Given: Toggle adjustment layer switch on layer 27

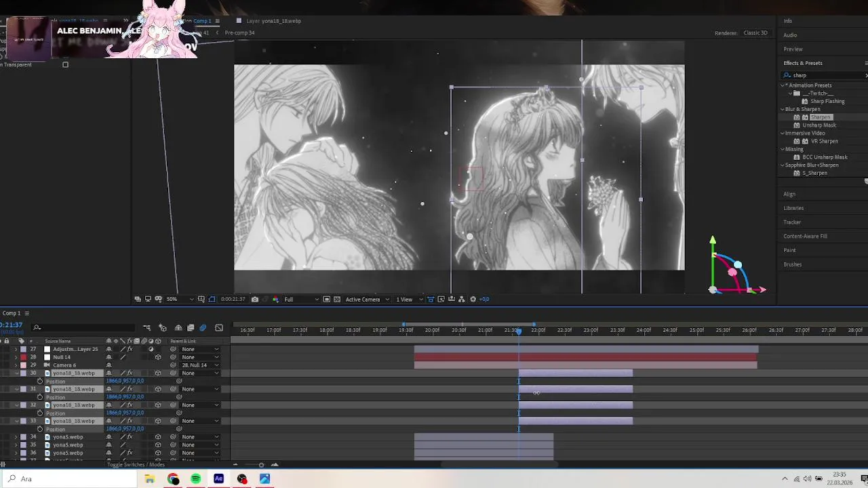Looking at the screenshot, I should (x=151, y=349).
